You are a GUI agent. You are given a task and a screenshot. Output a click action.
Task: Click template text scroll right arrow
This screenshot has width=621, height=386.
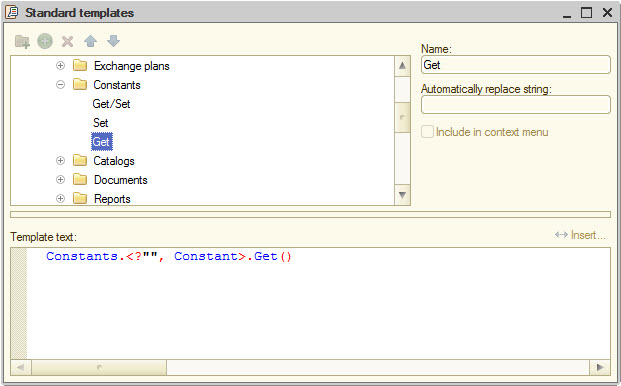tap(600, 367)
